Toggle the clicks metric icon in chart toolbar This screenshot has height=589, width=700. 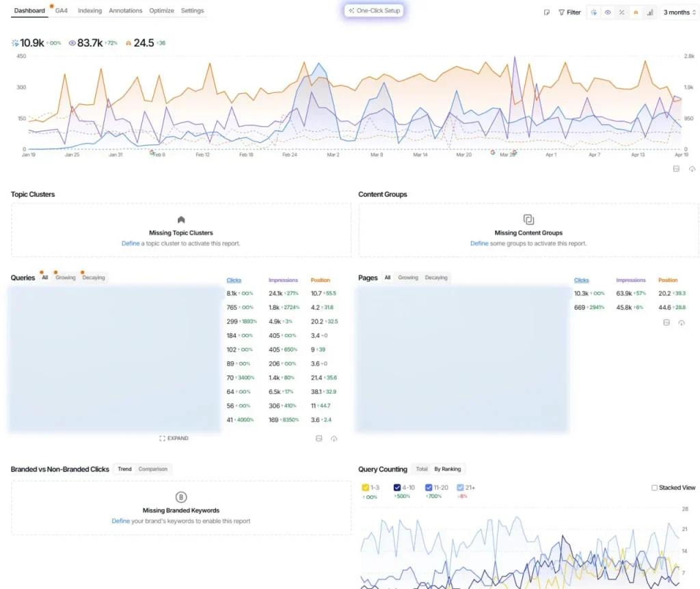coord(593,12)
